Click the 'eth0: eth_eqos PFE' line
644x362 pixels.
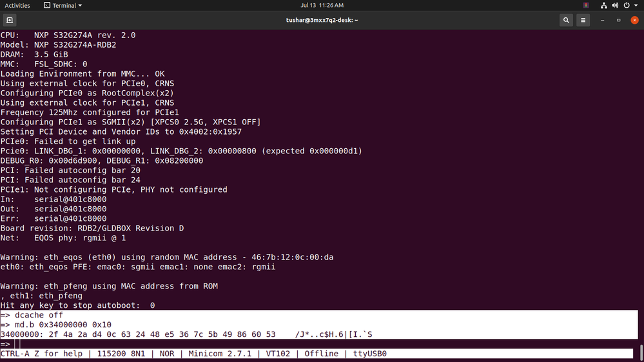[x=137, y=267]
